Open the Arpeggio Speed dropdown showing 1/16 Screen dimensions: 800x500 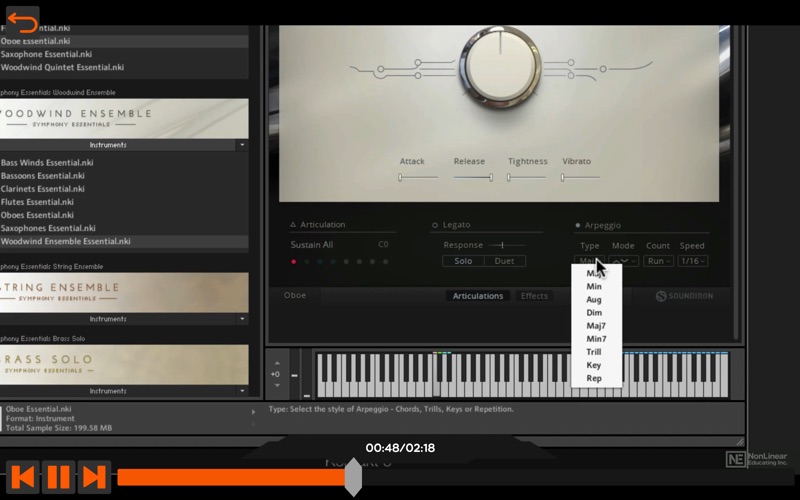[693, 261]
